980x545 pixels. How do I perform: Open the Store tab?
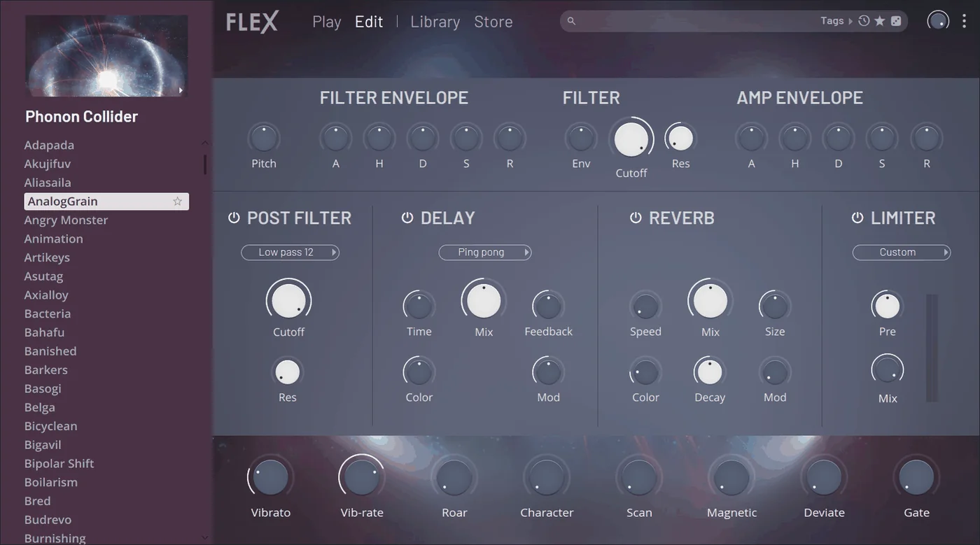(493, 22)
